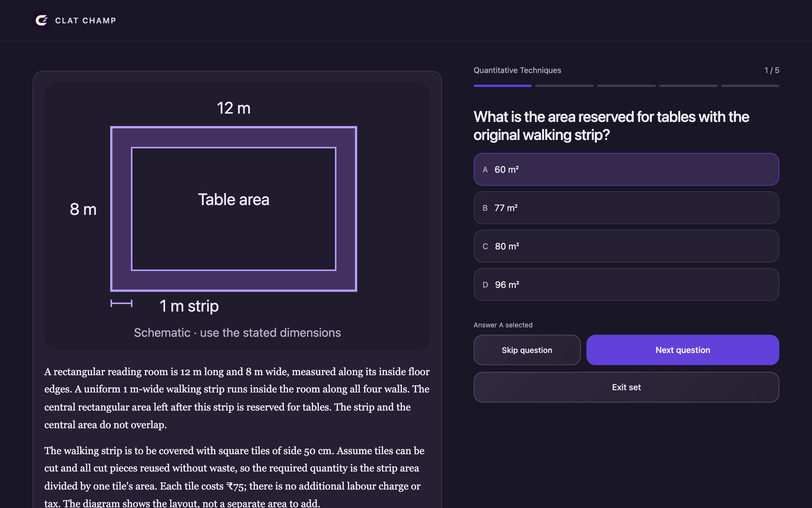Click the 12 m dimension label

click(x=233, y=108)
